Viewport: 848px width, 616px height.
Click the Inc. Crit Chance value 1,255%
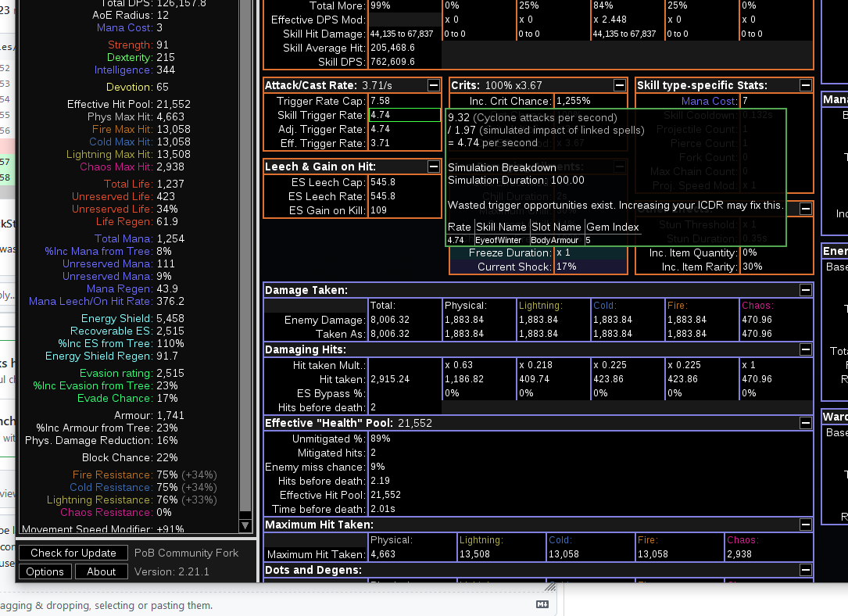point(573,101)
